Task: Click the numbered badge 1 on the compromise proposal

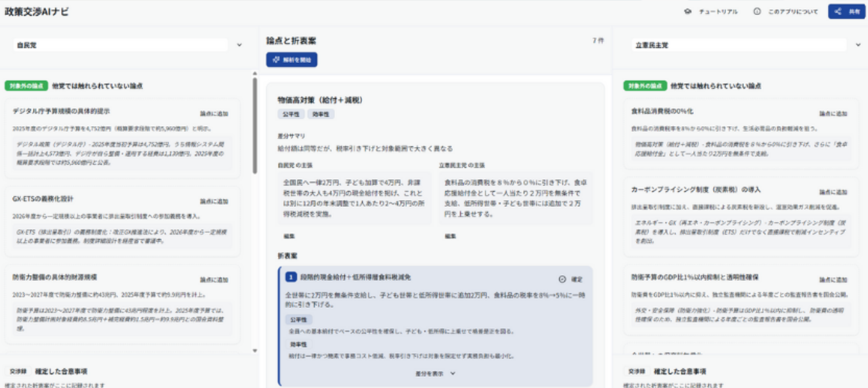Action: (290, 278)
